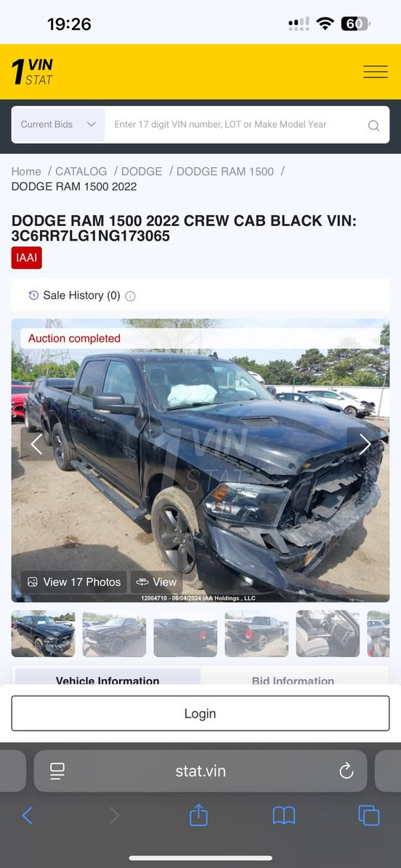The height and width of the screenshot is (868, 401).
Task: Select the Vehicle Information tab
Action: pyautogui.click(x=108, y=680)
